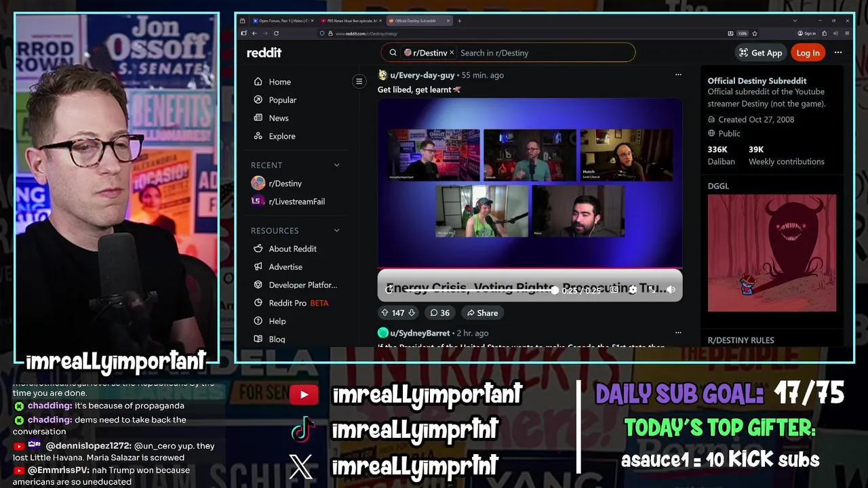This screenshot has height=488, width=868.
Task: Toggle the browser sidebar icon
Action: pyautogui.click(x=243, y=33)
